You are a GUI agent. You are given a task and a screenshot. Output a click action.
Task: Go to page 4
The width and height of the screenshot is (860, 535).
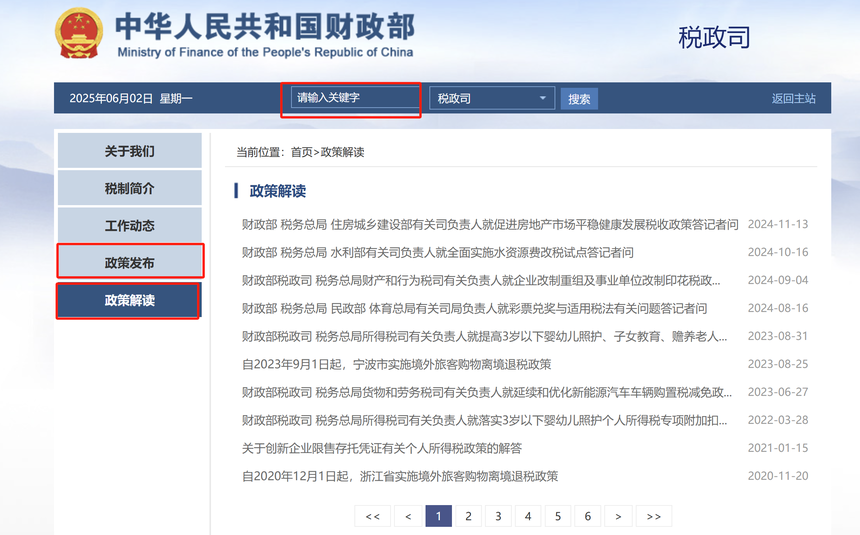click(x=528, y=516)
